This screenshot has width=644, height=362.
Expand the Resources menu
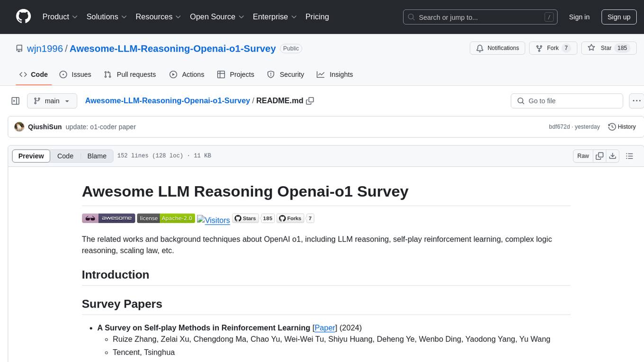[x=158, y=17]
